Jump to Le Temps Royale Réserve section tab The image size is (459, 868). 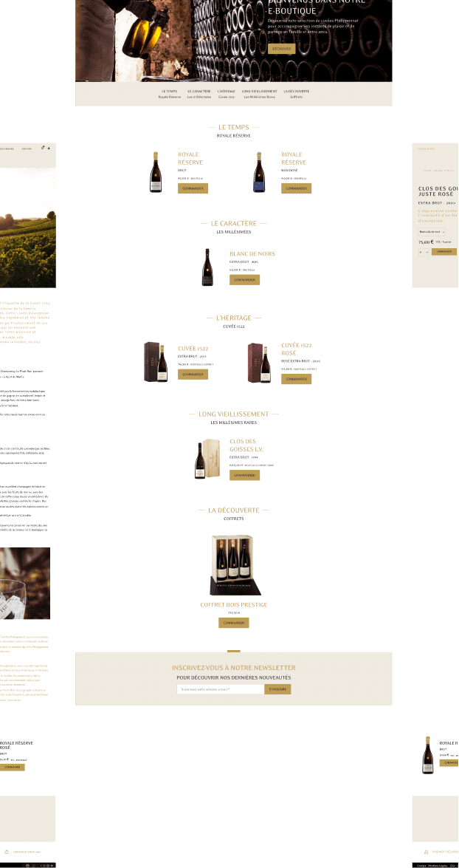click(x=170, y=94)
